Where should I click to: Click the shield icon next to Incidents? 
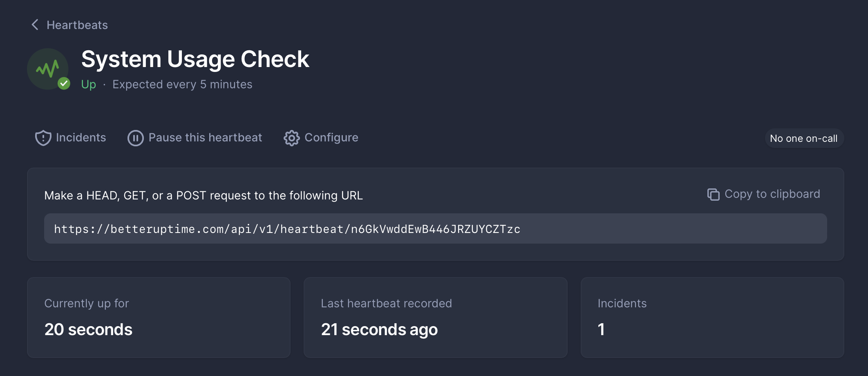pyautogui.click(x=43, y=138)
